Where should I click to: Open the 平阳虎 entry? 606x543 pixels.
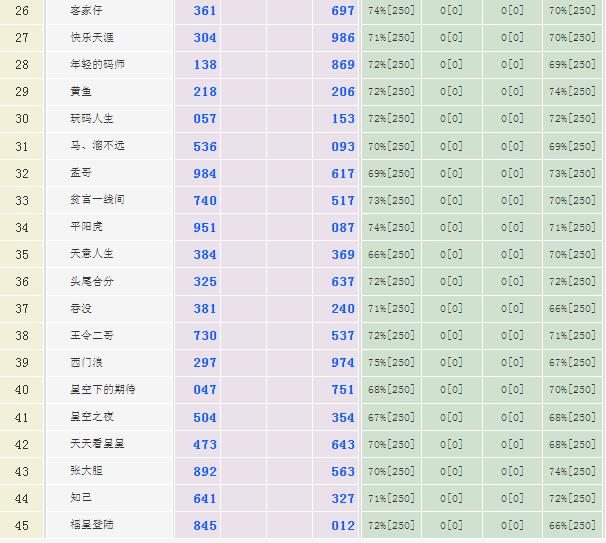pyautogui.click(x=88, y=227)
